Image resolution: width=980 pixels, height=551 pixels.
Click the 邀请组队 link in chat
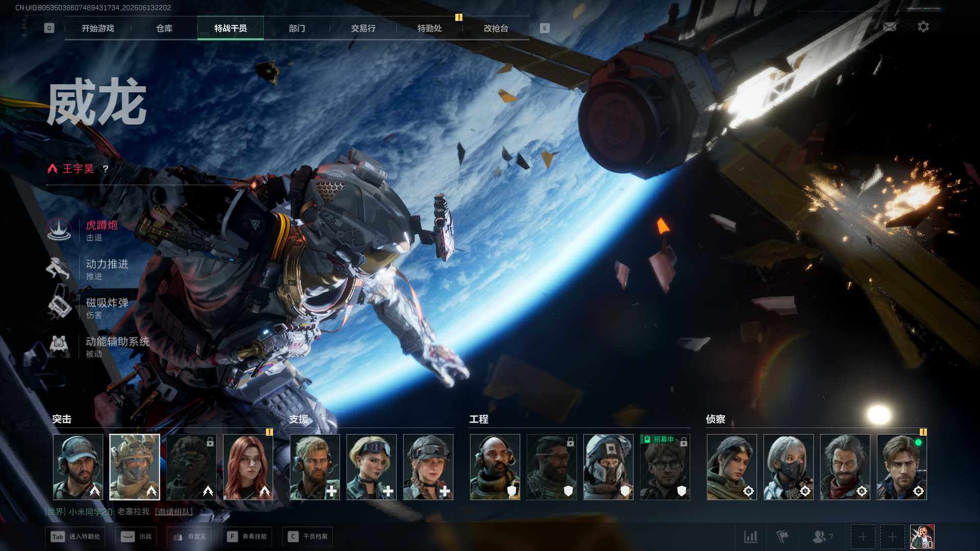coord(174,512)
